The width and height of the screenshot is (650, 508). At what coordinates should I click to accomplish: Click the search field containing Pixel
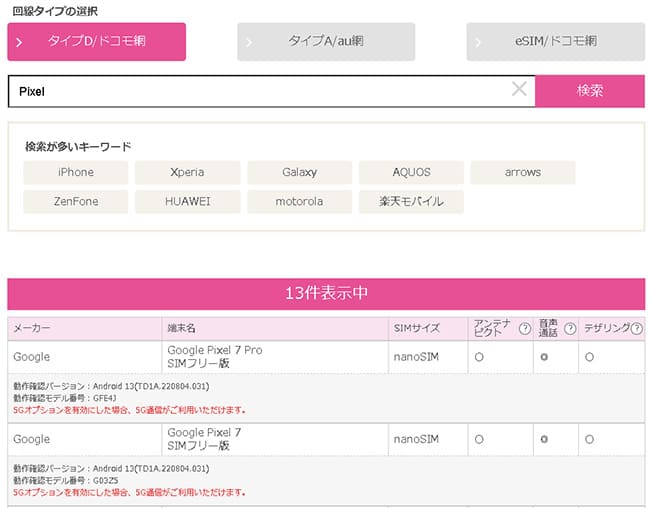coord(272,91)
